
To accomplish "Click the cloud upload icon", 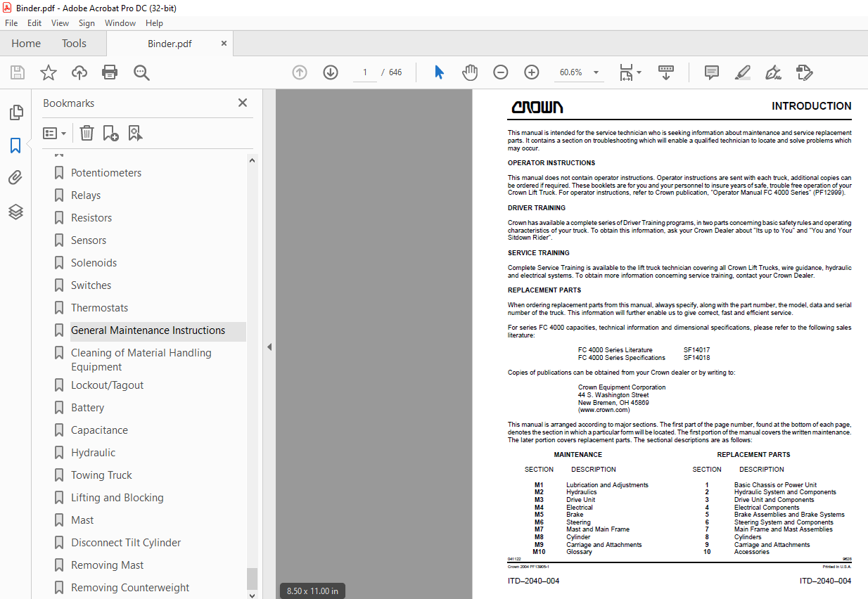I will [79, 72].
